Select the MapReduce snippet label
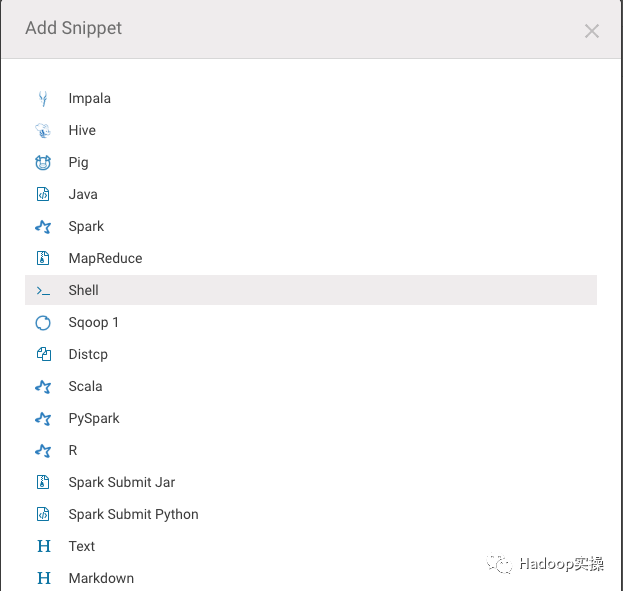This screenshot has height=591, width=623. [105, 258]
